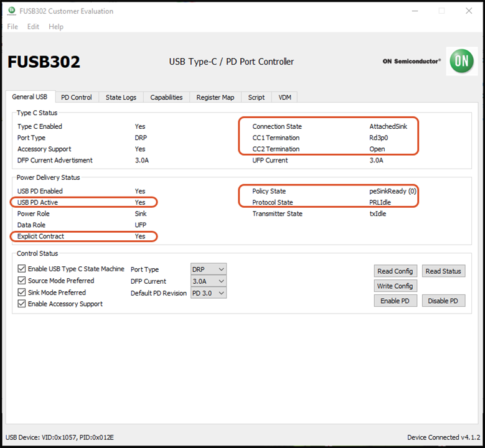Open the Port Type DRP dropdown
Image resolution: width=485 pixels, height=448 pixels.
[x=209, y=269]
